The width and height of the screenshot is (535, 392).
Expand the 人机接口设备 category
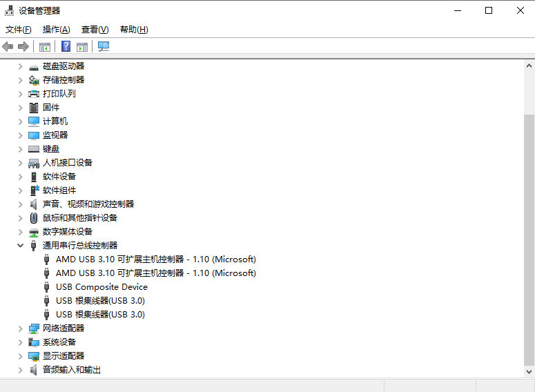point(21,163)
